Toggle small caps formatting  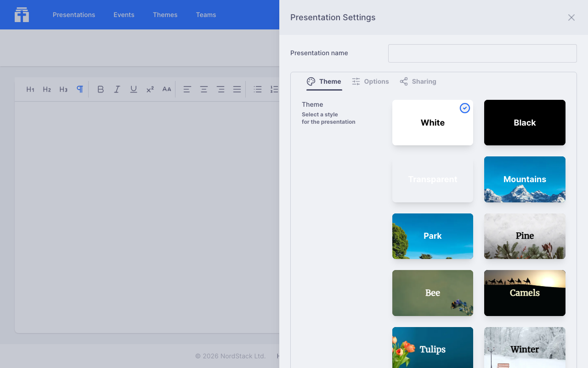pos(167,89)
